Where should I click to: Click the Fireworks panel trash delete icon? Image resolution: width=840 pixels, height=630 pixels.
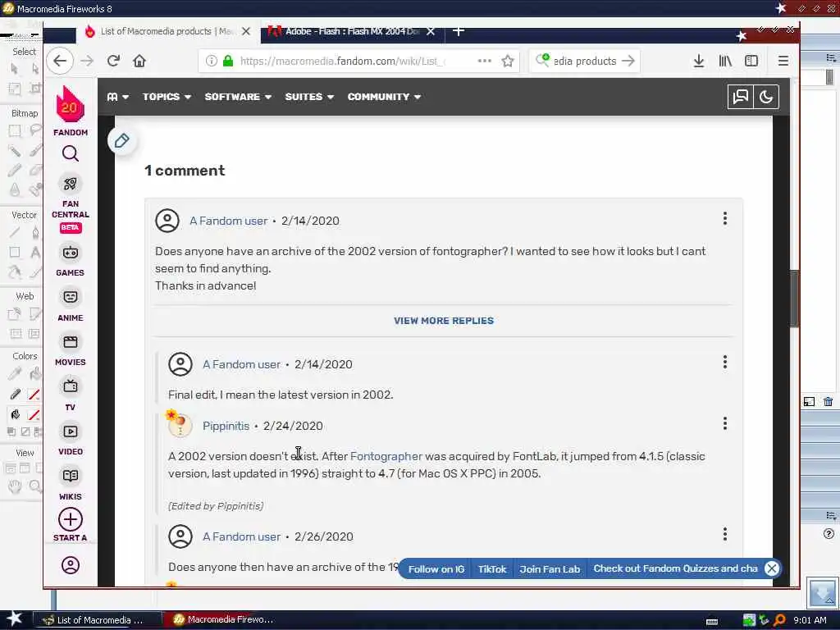(829, 401)
